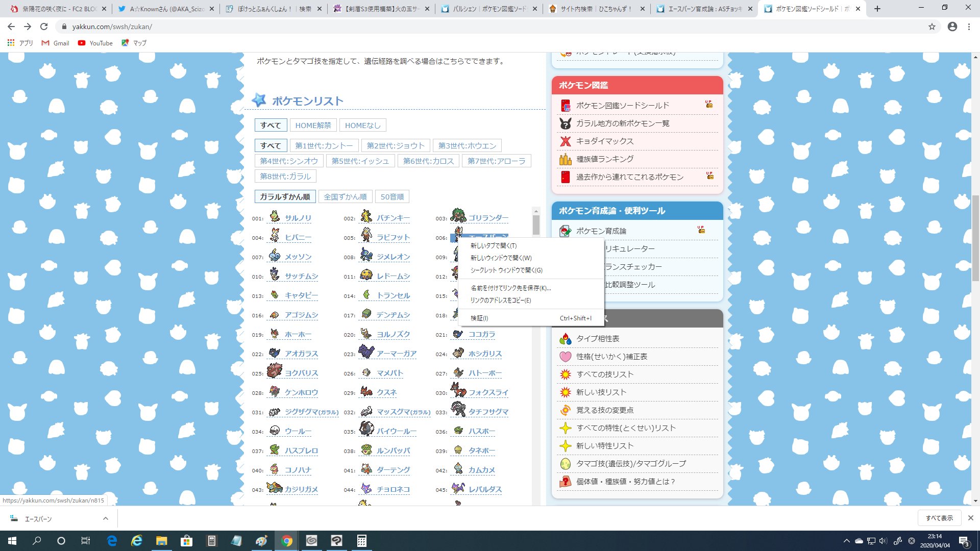Click the Pokéball icon beside ポケモン育成論

(x=565, y=231)
